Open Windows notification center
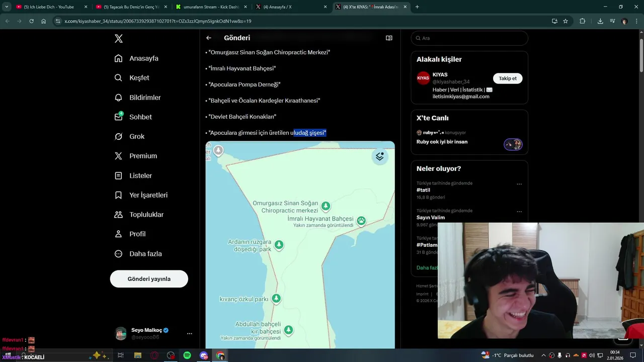644x362 pixels. 633,355
